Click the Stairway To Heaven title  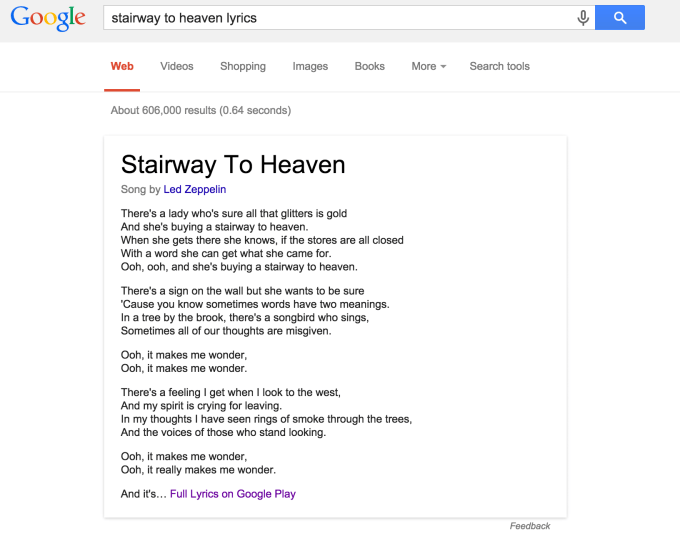(233, 164)
